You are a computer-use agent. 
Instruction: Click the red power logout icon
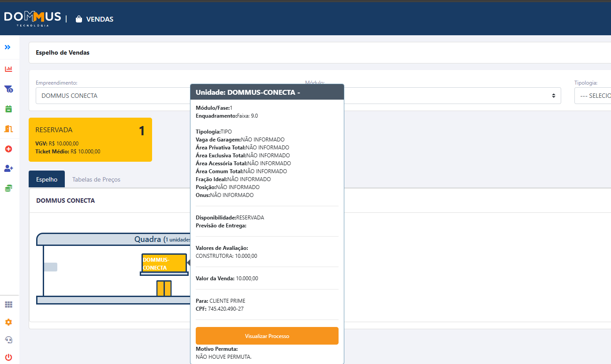(8, 357)
